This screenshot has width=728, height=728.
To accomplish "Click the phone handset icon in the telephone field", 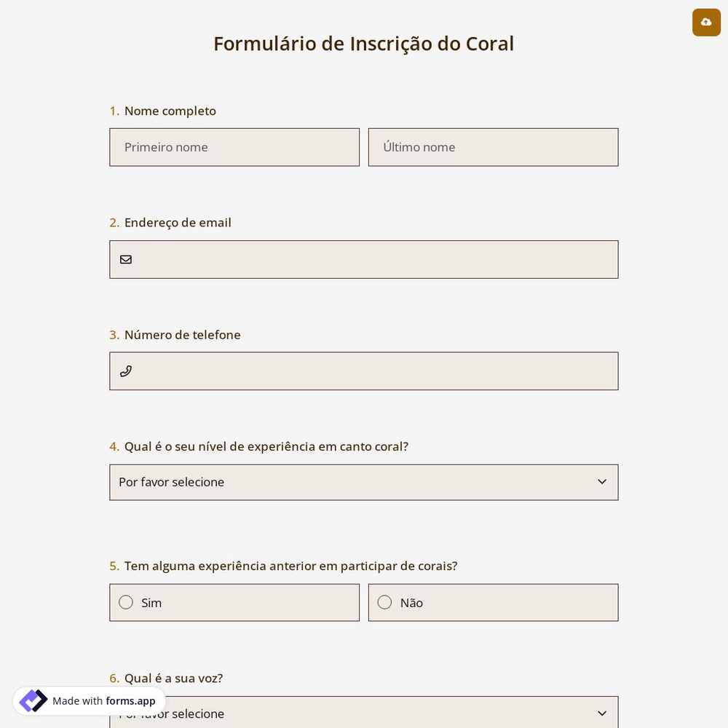I will [126, 371].
